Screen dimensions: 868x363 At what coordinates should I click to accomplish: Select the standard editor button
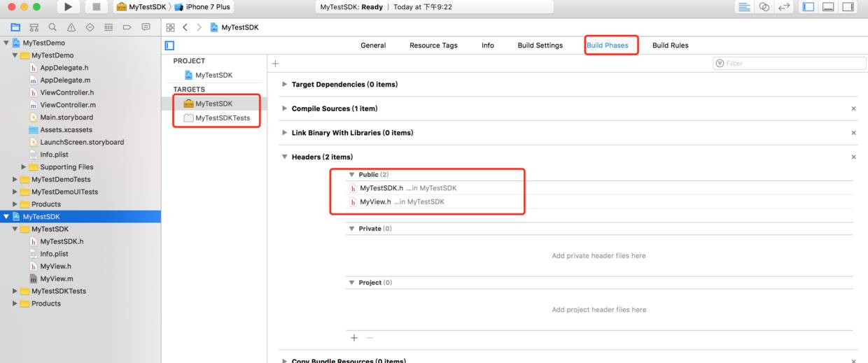(x=744, y=7)
